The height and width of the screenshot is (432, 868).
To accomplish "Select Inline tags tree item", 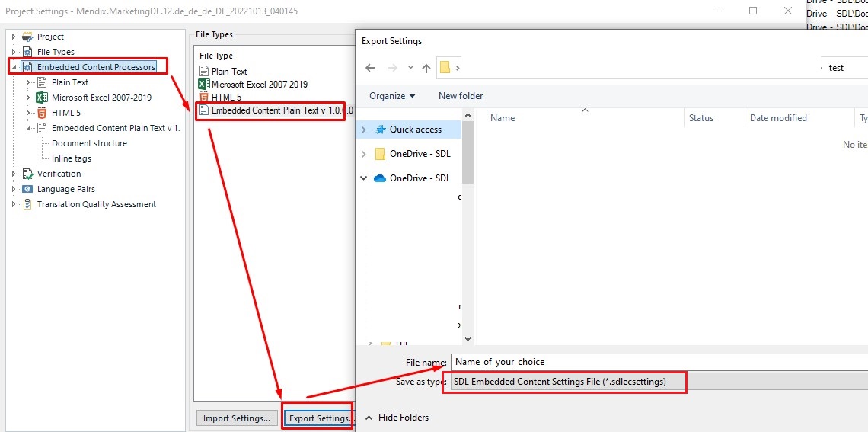I will tap(72, 158).
